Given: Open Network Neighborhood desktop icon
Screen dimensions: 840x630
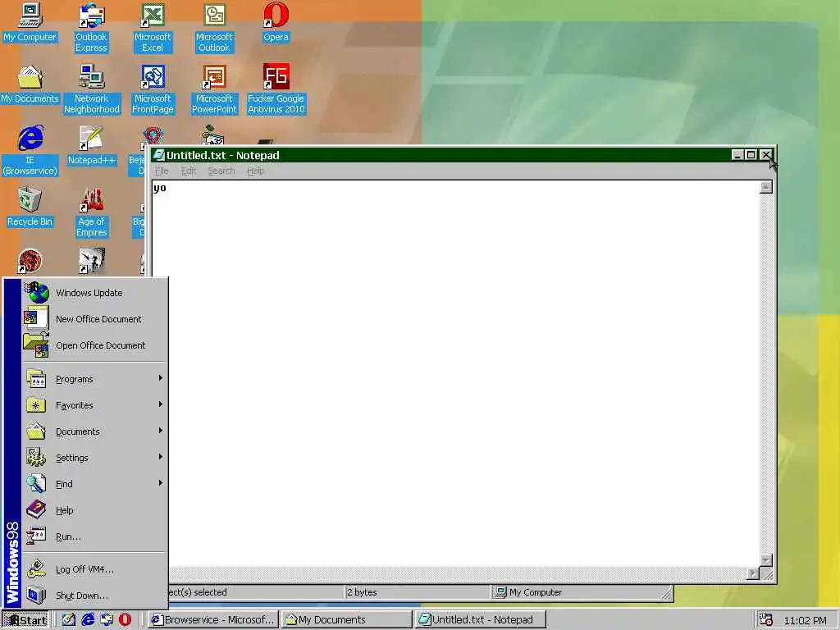Looking at the screenshot, I should [92, 89].
